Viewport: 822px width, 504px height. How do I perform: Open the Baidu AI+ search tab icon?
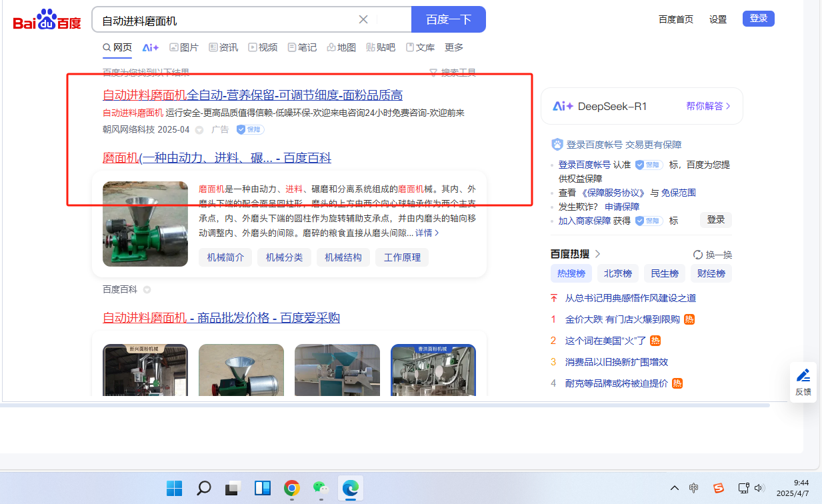coord(151,47)
